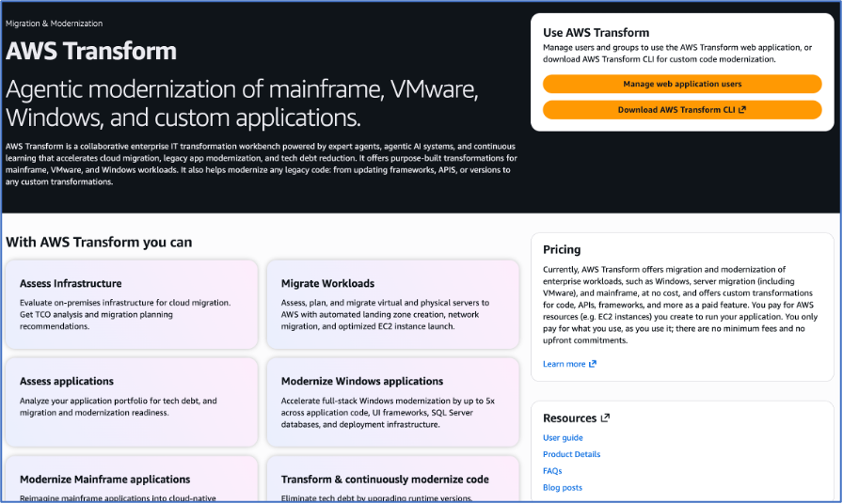Viewport: 843px width, 504px height.
Task: Select the Assess Infrastructure card
Action: tap(132, 305)
